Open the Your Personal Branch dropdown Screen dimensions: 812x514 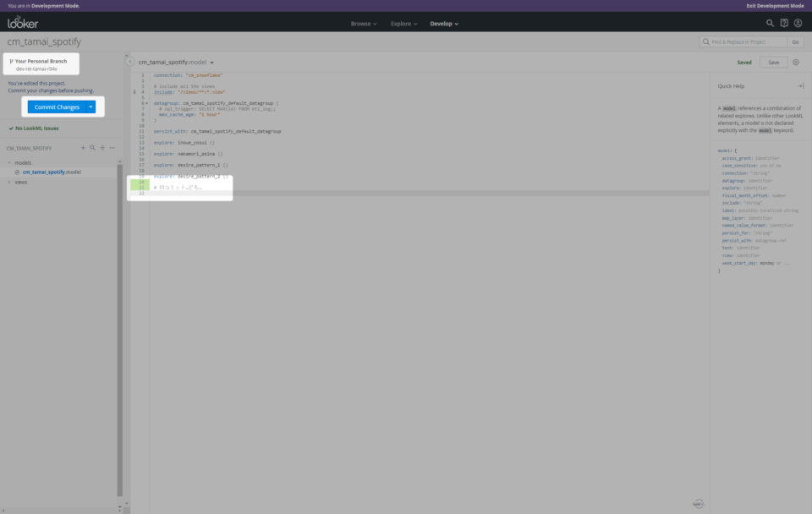point(41,63)
